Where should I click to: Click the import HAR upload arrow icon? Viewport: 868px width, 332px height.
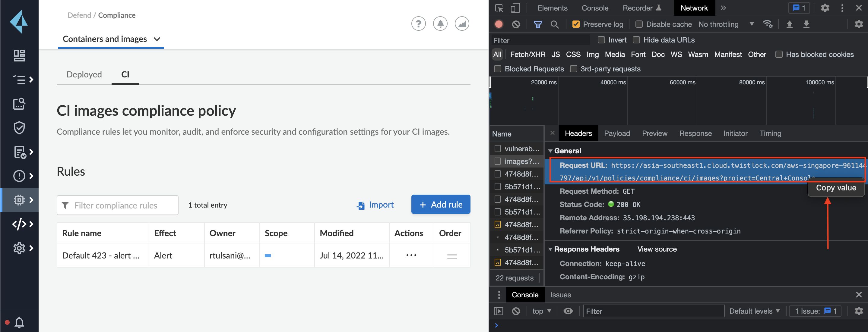coord(789,24)
